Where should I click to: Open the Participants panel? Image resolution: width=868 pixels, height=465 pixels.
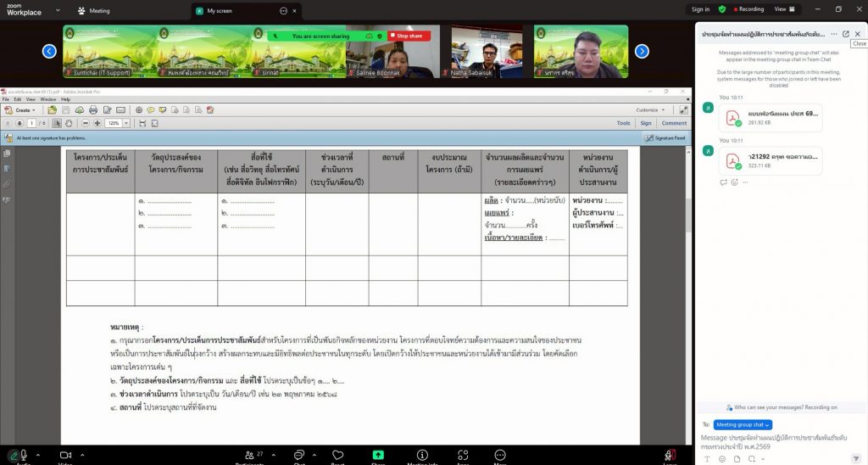pos(251,456)
